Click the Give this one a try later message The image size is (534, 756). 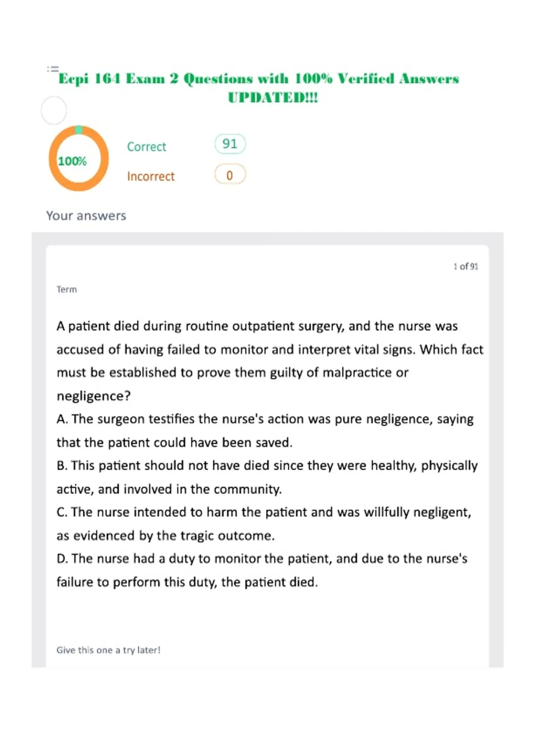[109, 650]
